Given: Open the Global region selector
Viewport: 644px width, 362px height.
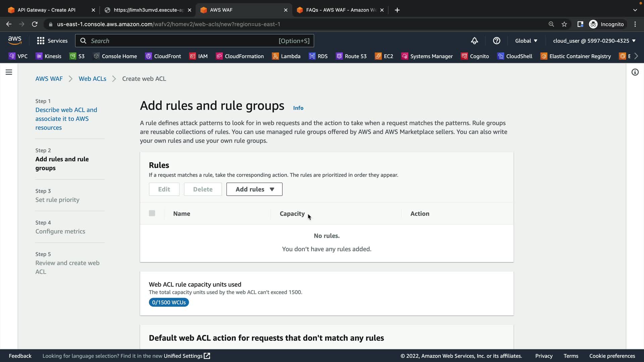Looking at the screenshot, I should [x=526, y=41].
